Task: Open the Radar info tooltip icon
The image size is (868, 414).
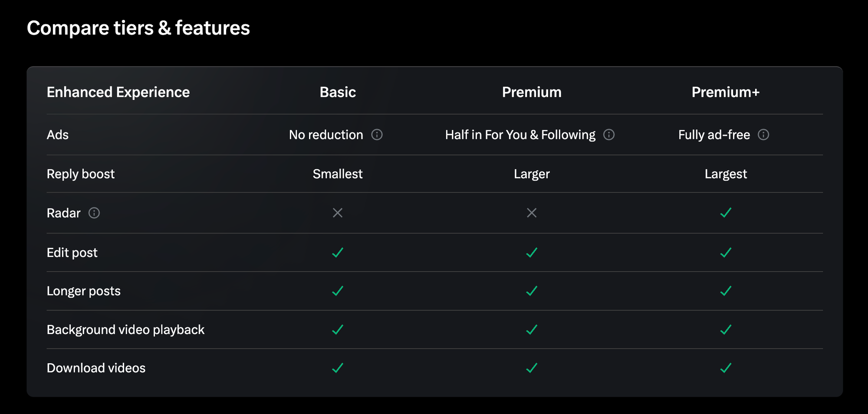Action: [94, 213]
